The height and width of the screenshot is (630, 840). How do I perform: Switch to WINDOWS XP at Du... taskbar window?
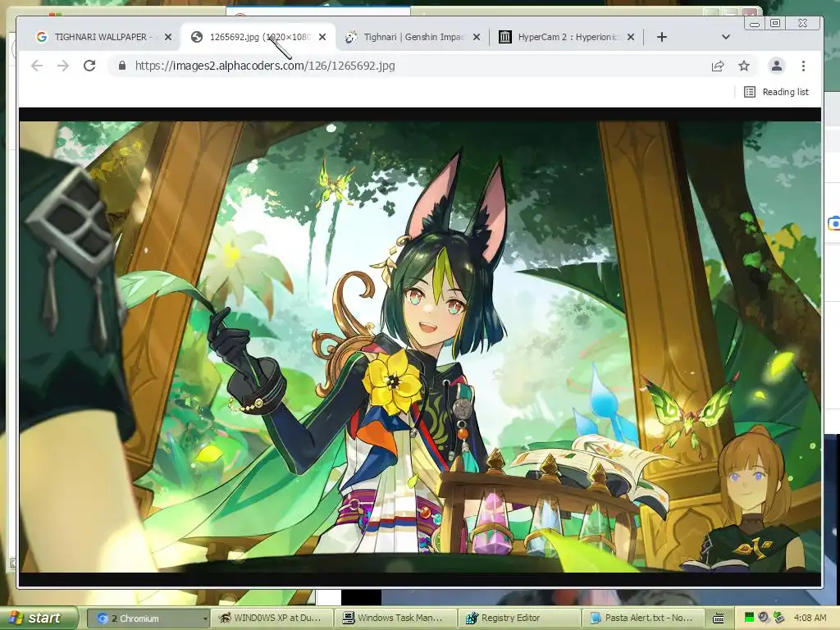[x=272, y=619]
